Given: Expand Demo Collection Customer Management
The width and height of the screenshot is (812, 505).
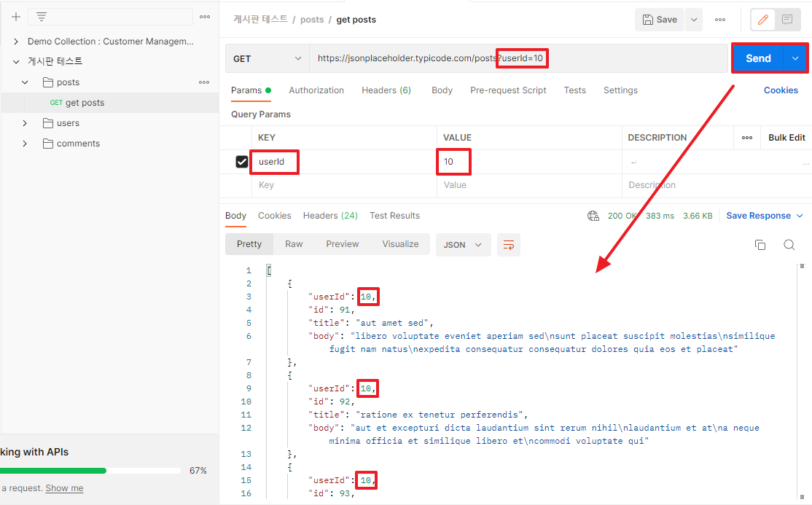Looking at the screenshot, I should (x=16, y=42).
